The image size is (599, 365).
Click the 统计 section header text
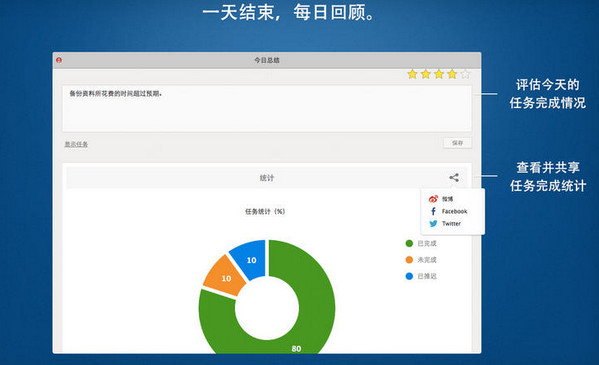tap(267, 178)
